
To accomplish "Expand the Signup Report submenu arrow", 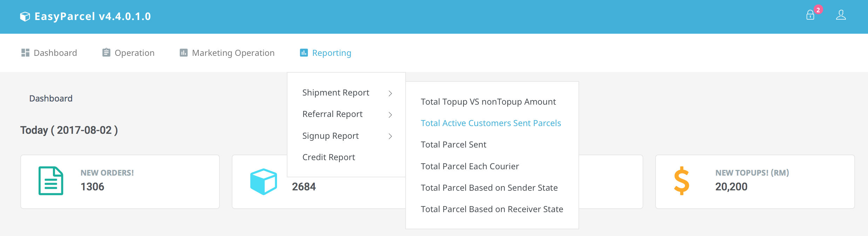I will [x=390, y=136].
